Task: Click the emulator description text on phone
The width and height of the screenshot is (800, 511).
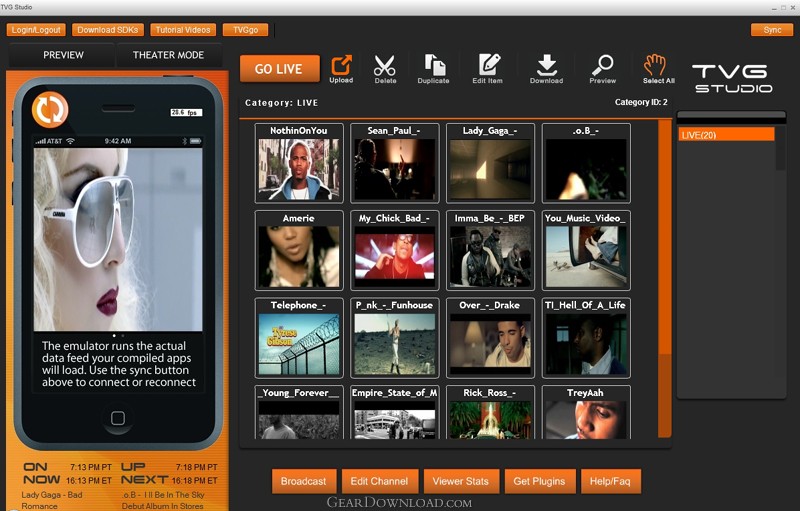Action: 119,364
